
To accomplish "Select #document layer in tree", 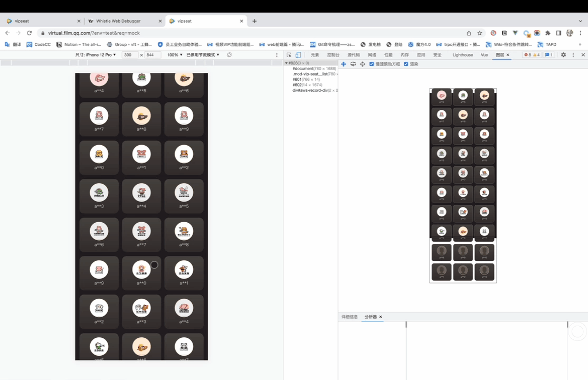I will [x=314, y=69].
